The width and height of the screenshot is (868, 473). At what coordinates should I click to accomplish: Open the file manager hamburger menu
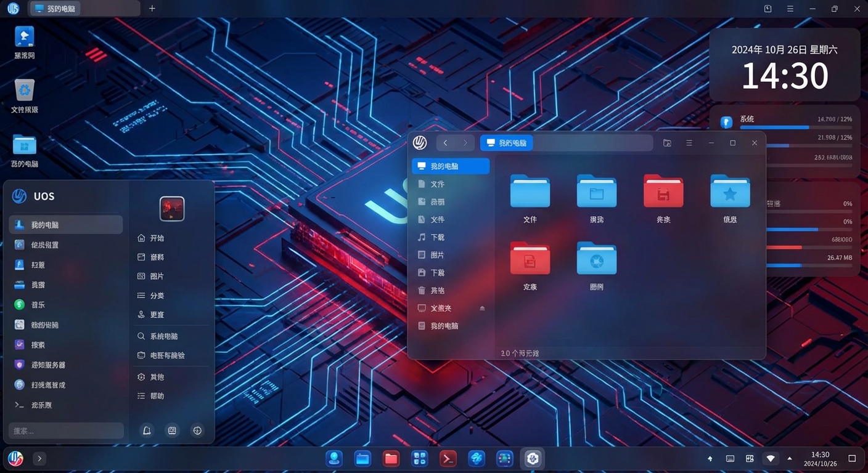click(689, 143)
